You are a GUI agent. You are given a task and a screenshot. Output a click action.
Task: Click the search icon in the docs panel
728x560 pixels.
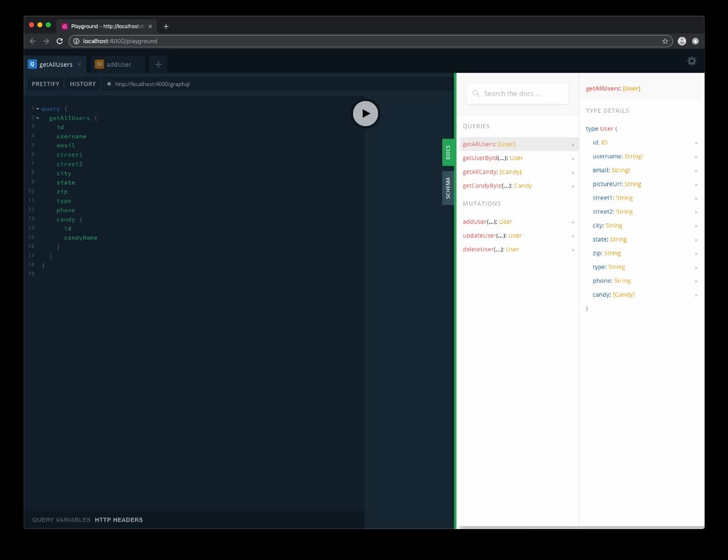click(x=476, y=93)
